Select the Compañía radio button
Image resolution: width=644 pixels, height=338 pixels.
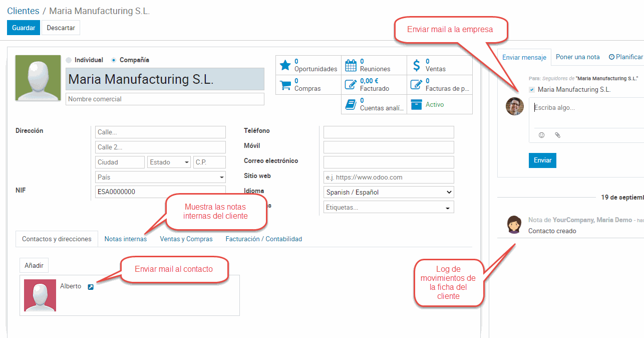(114, 60)
